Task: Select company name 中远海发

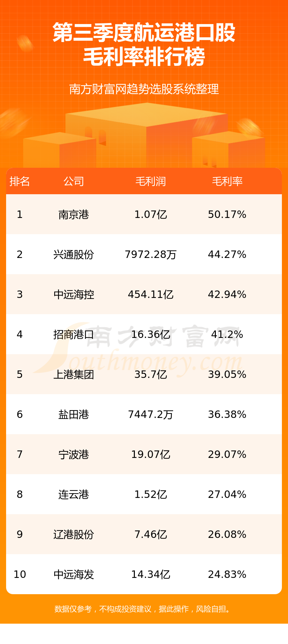Action: pyautogui.click(x=74, y=575)
